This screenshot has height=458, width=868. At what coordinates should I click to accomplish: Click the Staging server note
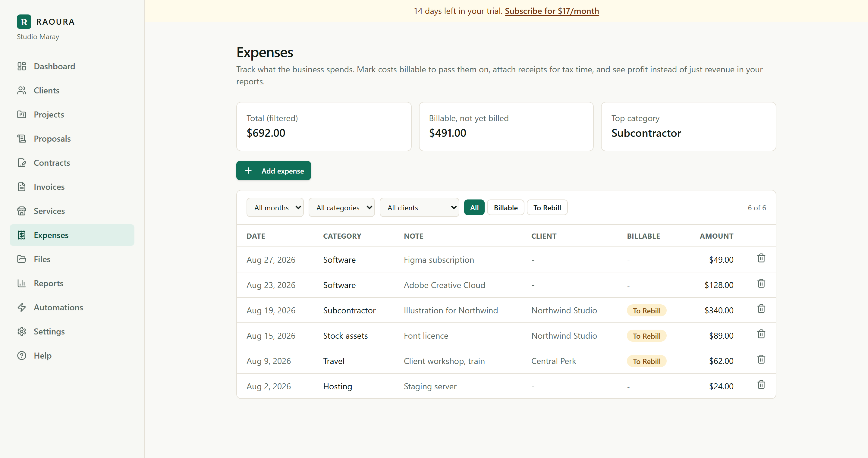(x=430, y=386)
